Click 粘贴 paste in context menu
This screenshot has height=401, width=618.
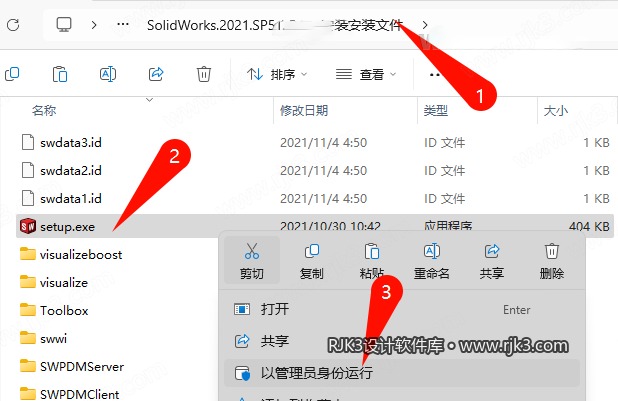click(x=372, y=260)
